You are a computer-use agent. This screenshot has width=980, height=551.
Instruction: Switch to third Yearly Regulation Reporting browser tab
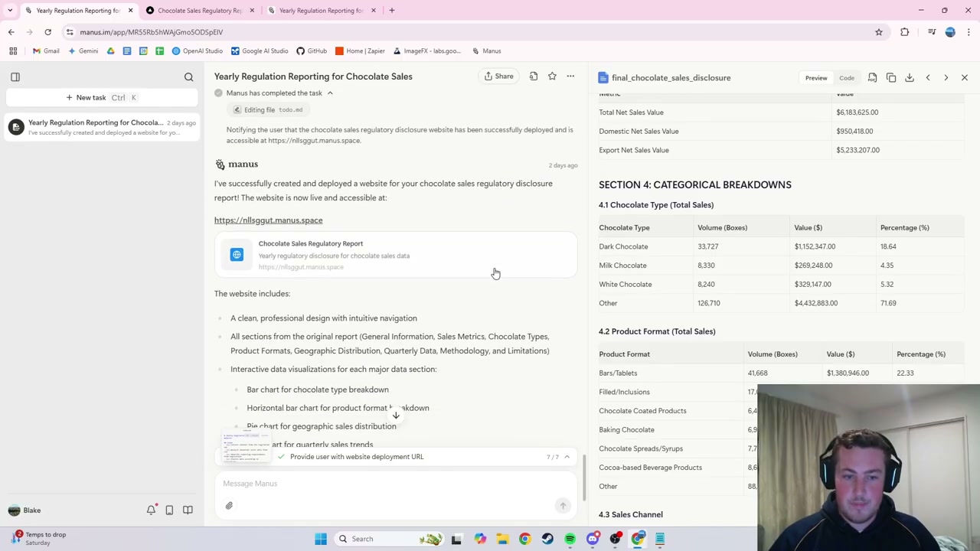tap(322, 10)
